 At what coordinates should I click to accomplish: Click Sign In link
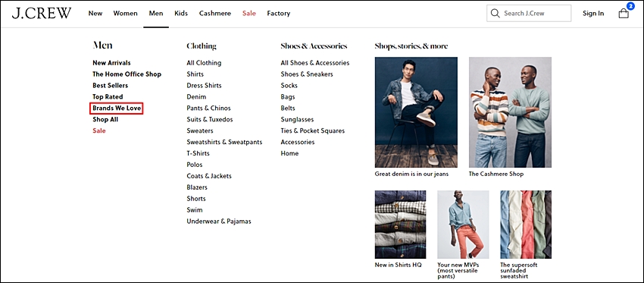593,13
